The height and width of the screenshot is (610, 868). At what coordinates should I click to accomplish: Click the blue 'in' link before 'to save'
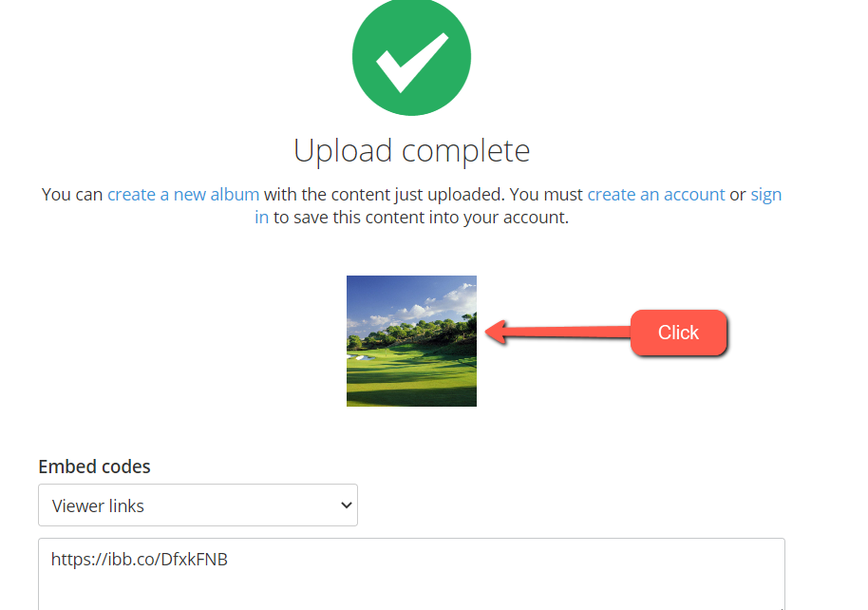point(262,218)
